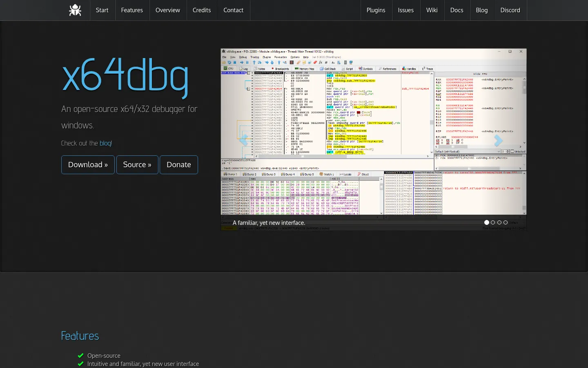This screenshot has width=588, height=368.
Task: Click the x64dbg debugger screenshot in carousel
Action: 374,139
